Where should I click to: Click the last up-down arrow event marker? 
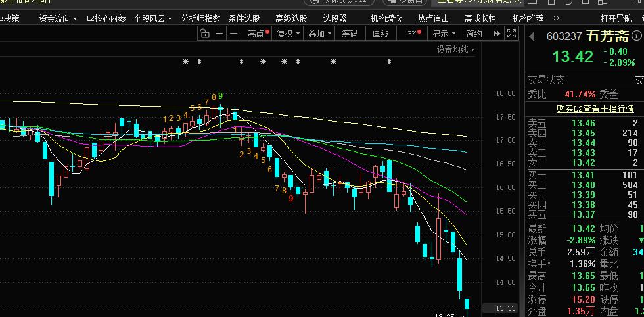click(x=389, y=62)
